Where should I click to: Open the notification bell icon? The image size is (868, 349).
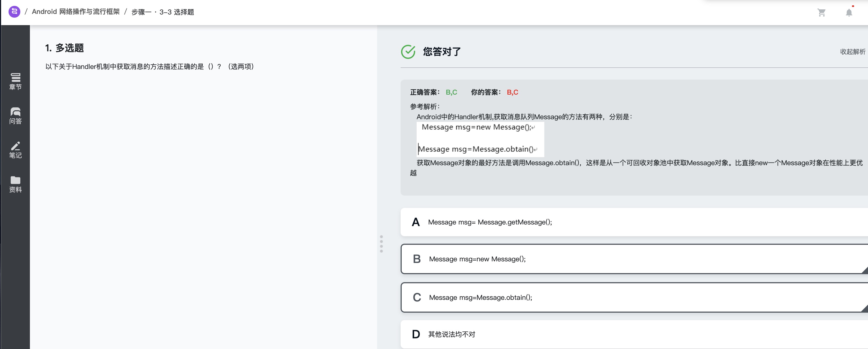849,13
